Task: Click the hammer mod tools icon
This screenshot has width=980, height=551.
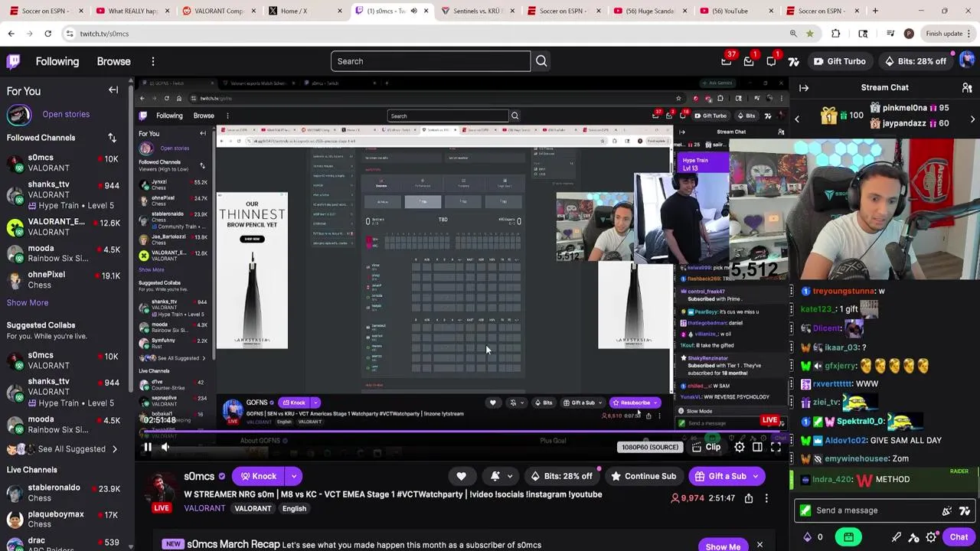Action: pyautogui.click(x=914, y=537)
